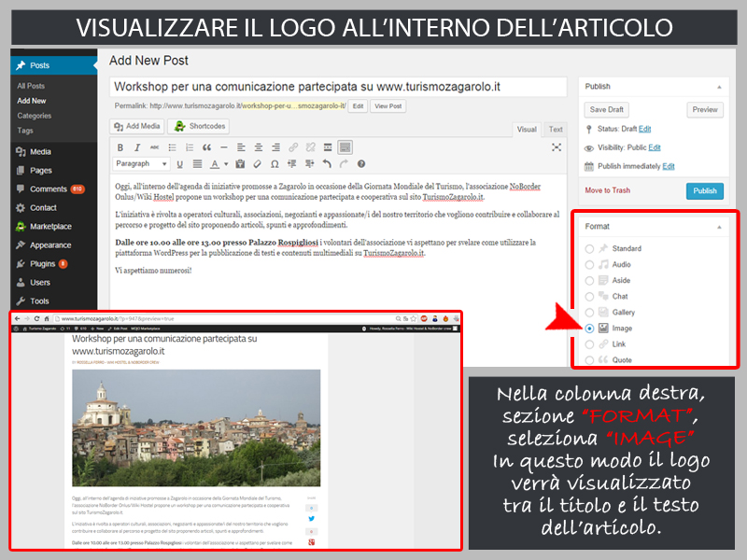Open Posts in the sidebar menu
Screen dimensions: 747x560
(54, 65)
